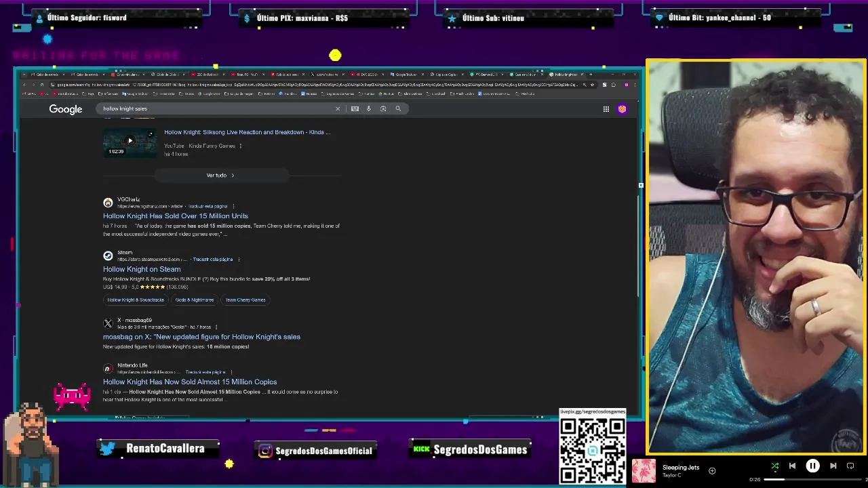Viewport: 868px width, 488px height.
Task: Click the Sleeping Jets album art
Action: [x=644, y=470]
